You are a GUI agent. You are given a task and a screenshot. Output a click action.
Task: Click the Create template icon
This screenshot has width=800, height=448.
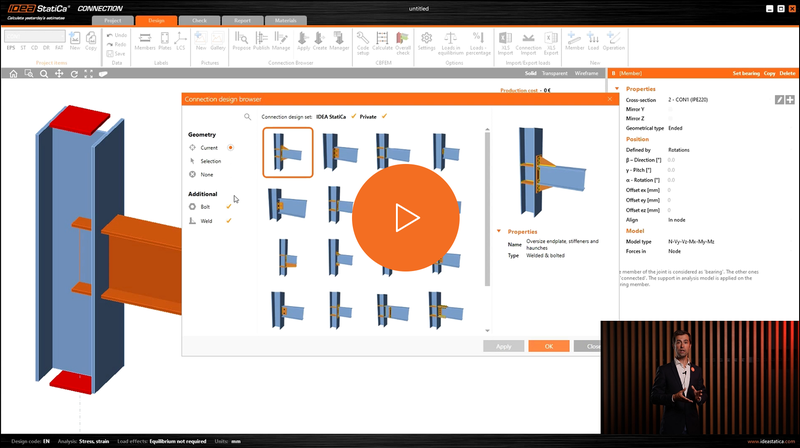coord(319,41)
